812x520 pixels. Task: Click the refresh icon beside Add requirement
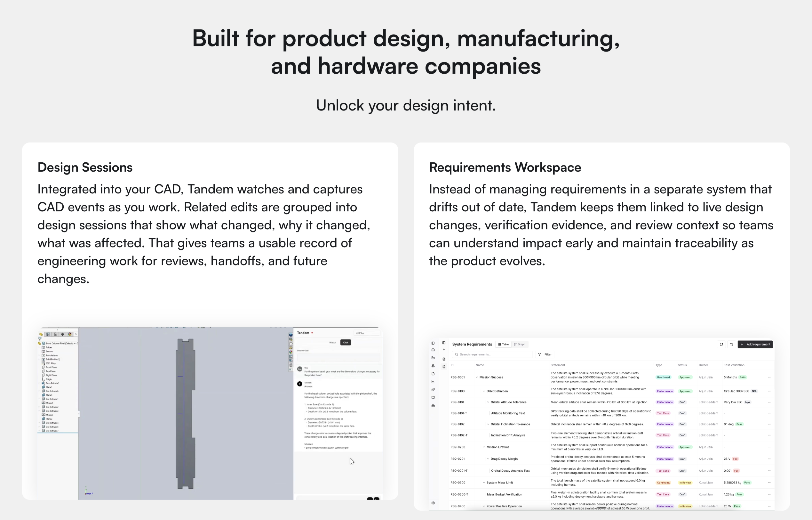click(x=721, y=345)
